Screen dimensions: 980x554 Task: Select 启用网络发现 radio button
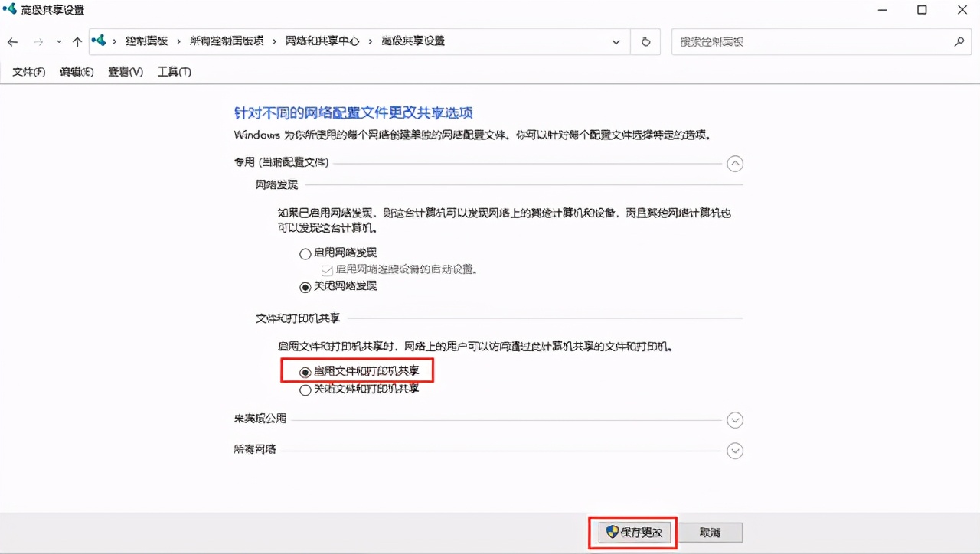coord(305,253)
